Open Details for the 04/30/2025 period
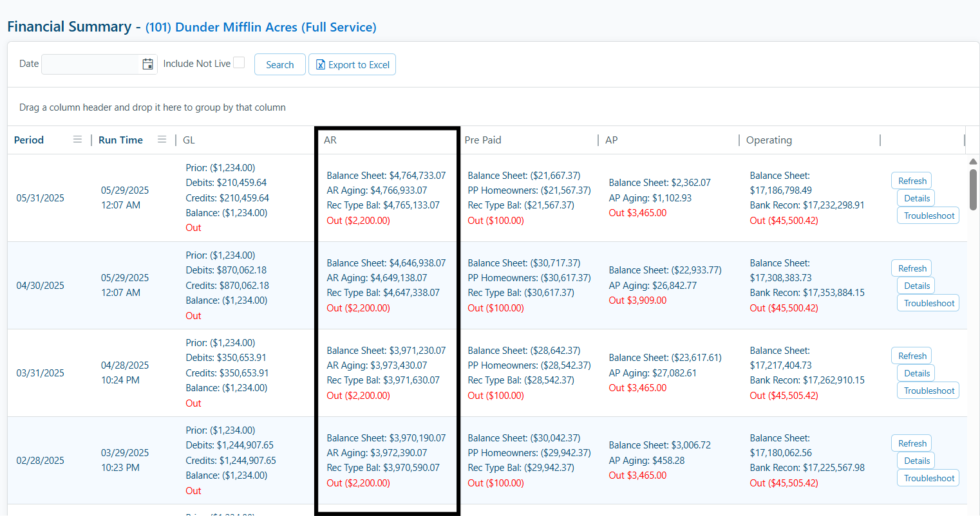The width and height of the screenshot is (980, 516). point(916,286)
